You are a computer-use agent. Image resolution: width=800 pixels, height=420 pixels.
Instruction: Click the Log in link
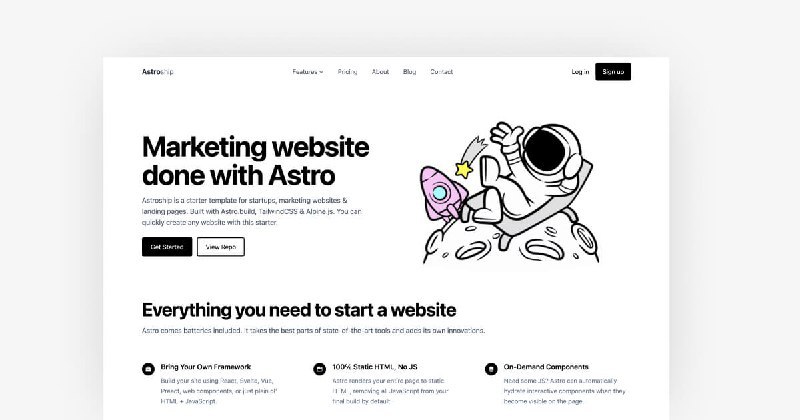point(580,72)
